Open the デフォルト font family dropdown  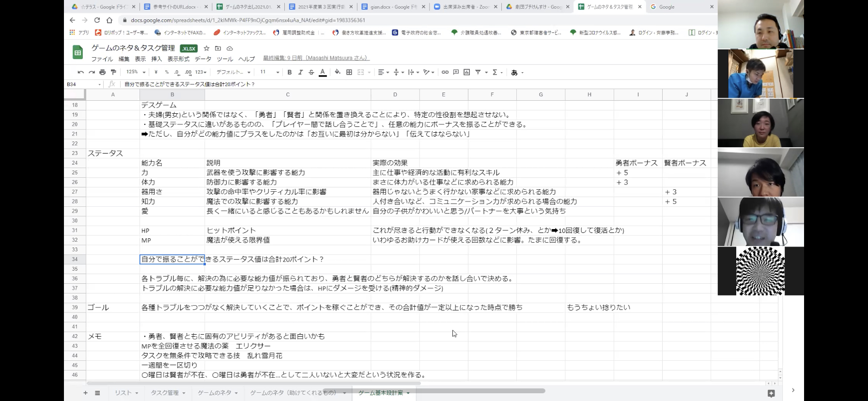click(x=233, y=72)
